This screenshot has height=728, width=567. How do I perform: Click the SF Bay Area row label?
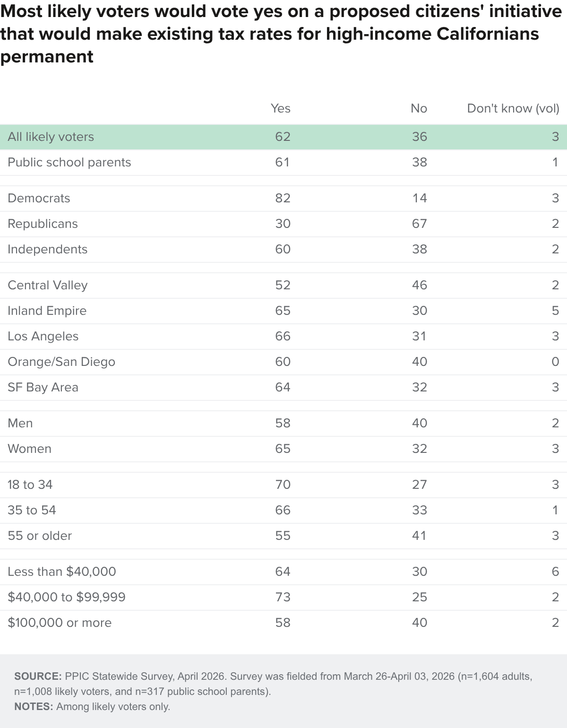[x=43, y=387]
